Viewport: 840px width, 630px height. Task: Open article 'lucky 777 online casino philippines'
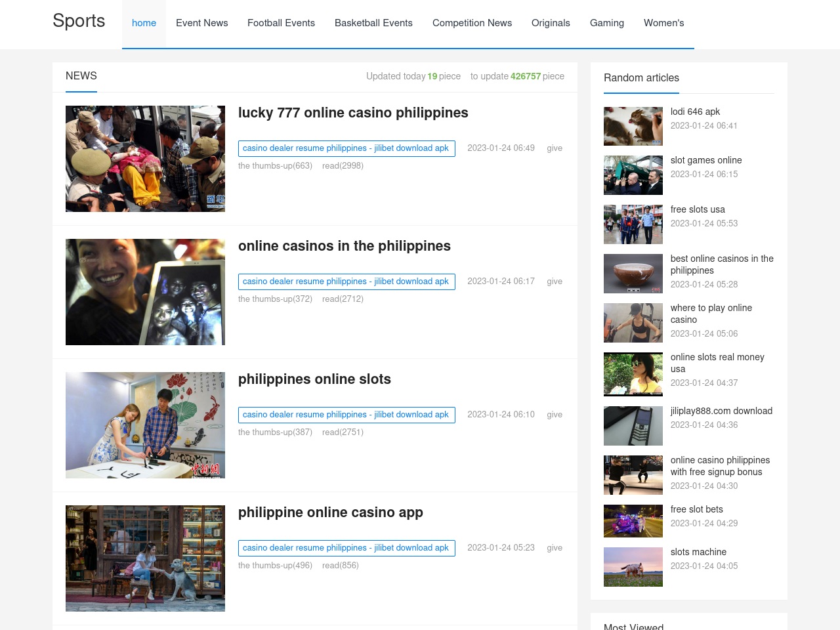(353, 113)
